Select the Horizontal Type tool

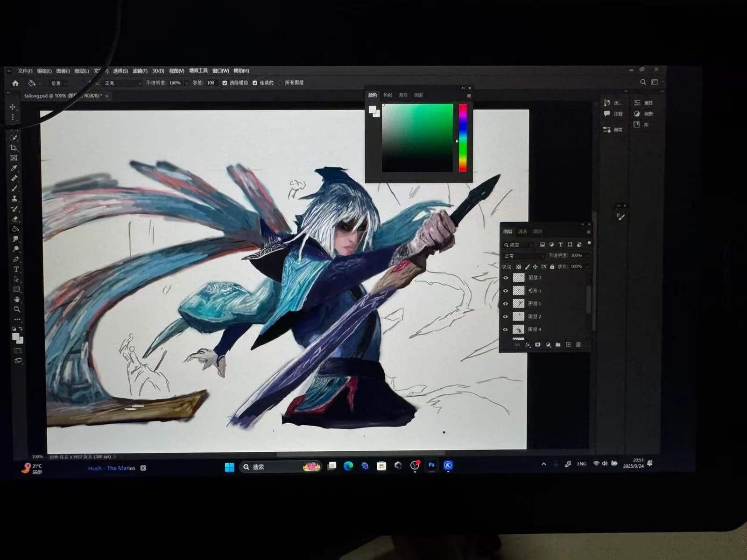(16, 269)
